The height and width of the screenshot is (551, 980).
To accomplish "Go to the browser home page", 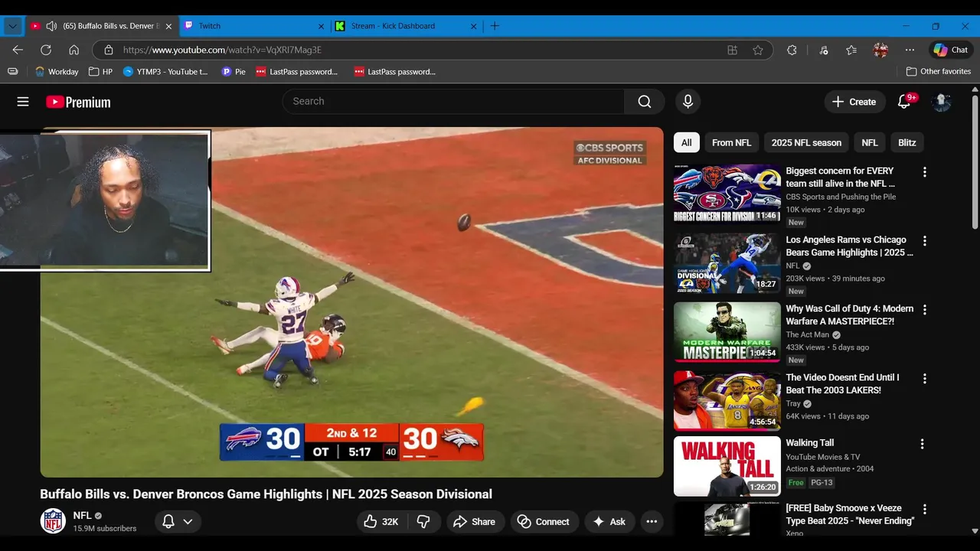I will click(x=74, y=50).
